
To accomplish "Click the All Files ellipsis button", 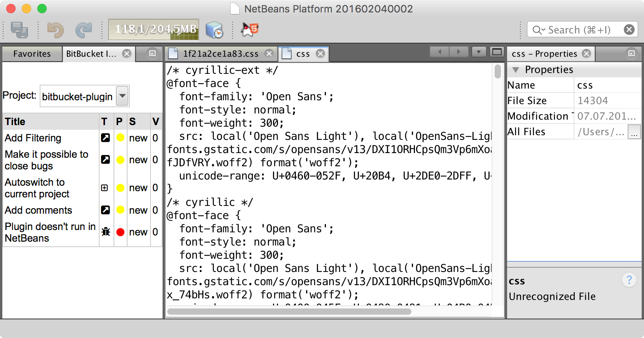I will point(634,132).
